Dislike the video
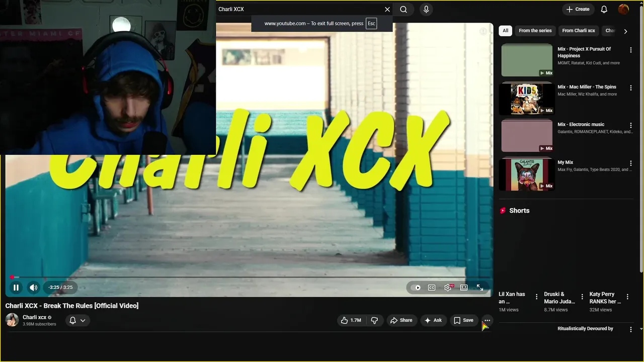644x362 pixels. pos(374,320)
